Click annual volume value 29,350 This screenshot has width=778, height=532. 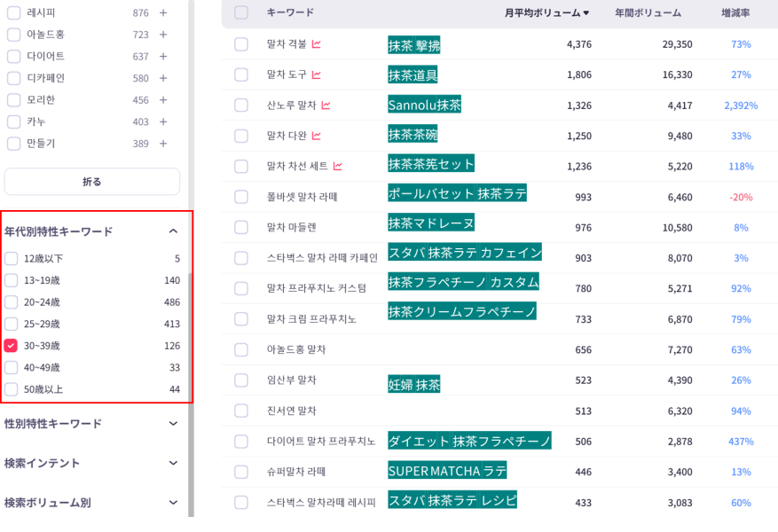tap(677, 44)
